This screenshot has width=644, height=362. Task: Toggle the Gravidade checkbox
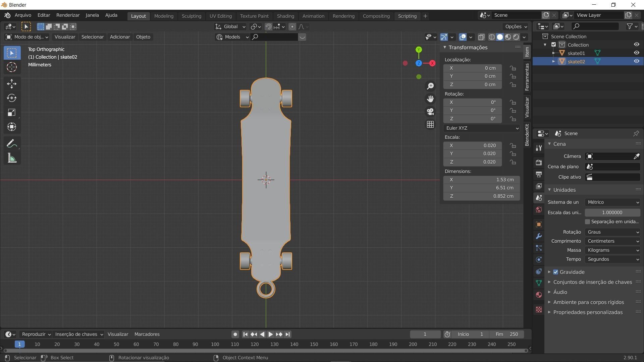(x=556, y=272)
